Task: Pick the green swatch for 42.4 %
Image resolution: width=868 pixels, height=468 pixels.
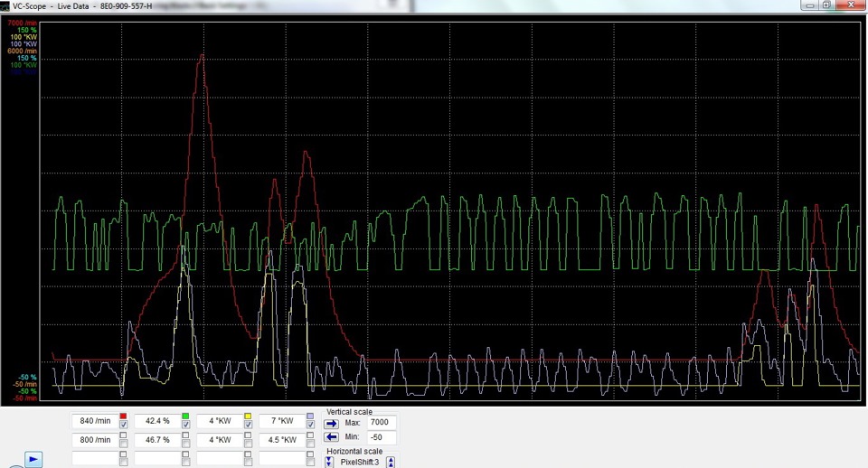Action: tap(185, 416)
